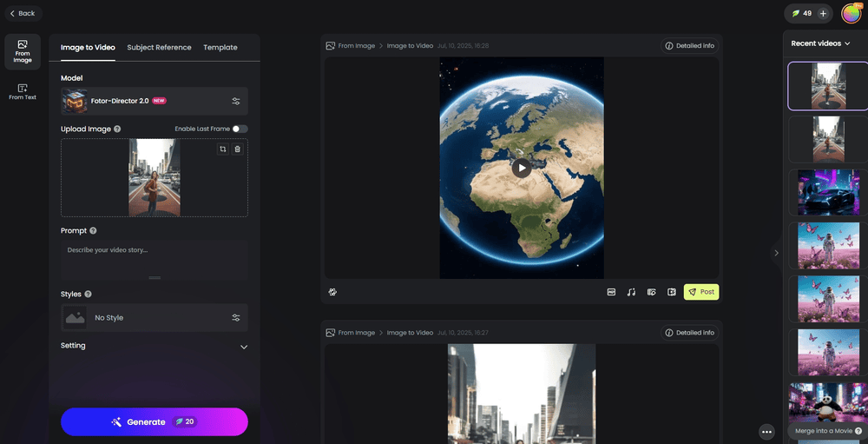The width and height of the screenshot is (868, 444).
Task: Open the Upload Image help icon
Action: (117, 129)
